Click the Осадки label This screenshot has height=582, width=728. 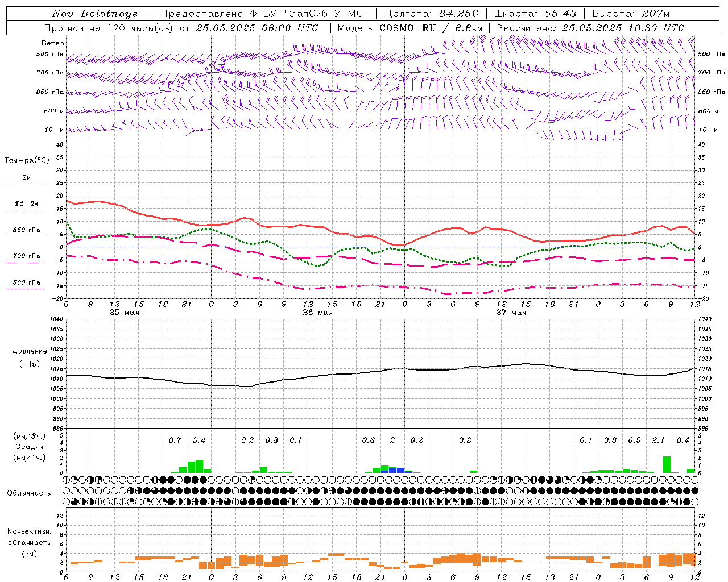(30, 447)
